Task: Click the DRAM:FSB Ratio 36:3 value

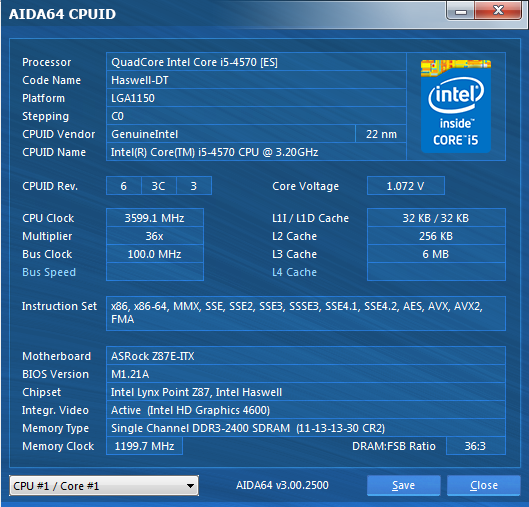Action: [x=476, y=446]
